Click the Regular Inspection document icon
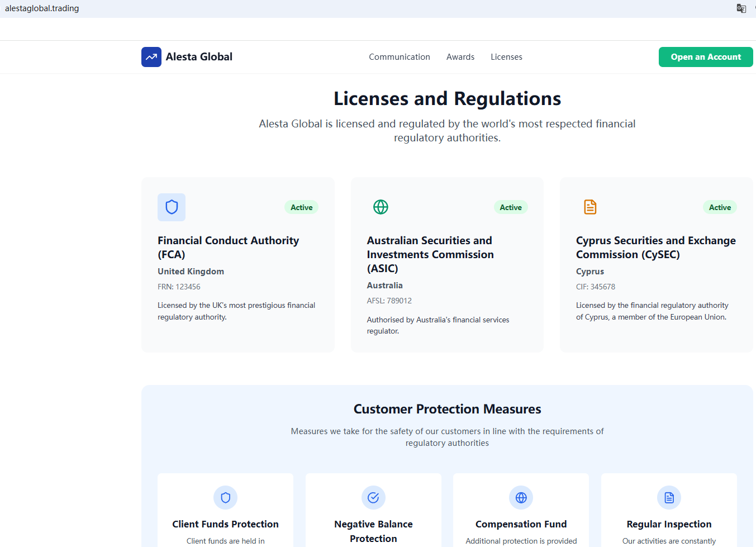Screen dimensions: 756x547 point(669,497)
